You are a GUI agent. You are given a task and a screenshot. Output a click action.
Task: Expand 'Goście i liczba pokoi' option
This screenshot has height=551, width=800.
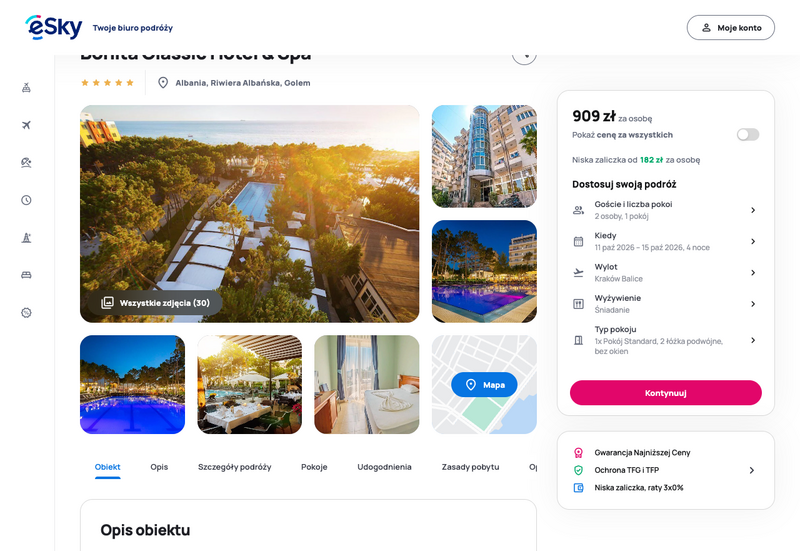[x=665, y=210]
